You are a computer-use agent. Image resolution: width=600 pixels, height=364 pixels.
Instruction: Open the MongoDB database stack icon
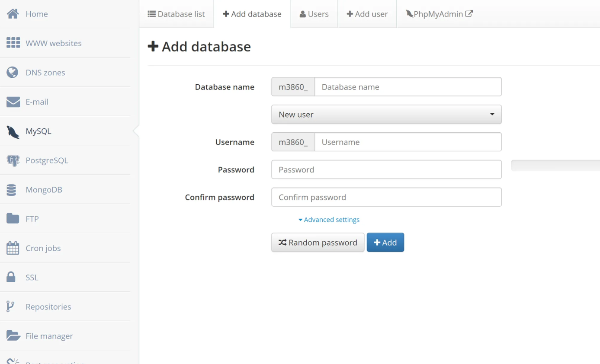12,190
